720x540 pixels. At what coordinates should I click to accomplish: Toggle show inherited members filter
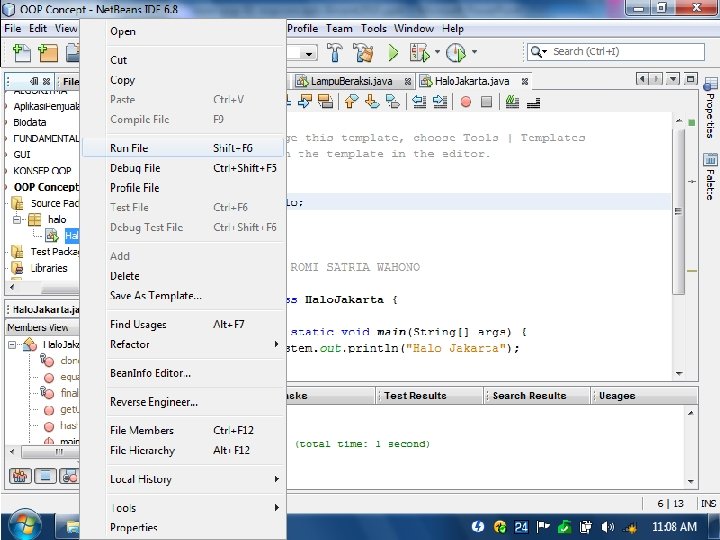20,476
